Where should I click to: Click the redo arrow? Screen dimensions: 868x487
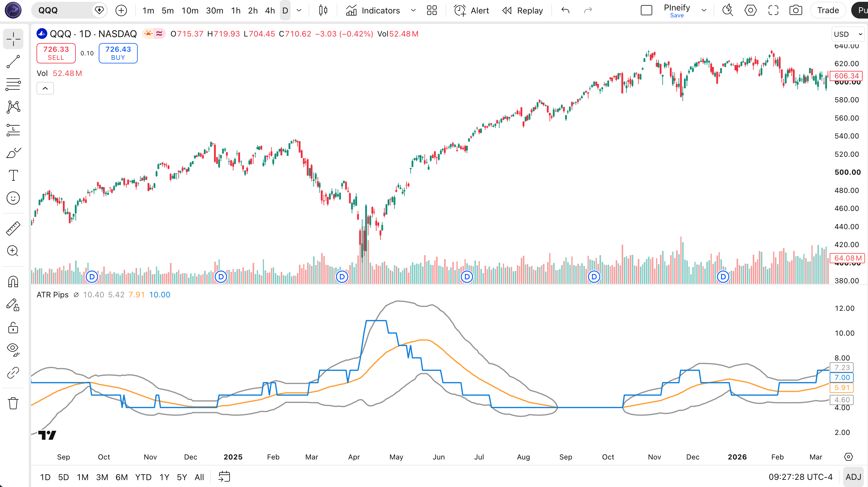[x=588, y=10]
